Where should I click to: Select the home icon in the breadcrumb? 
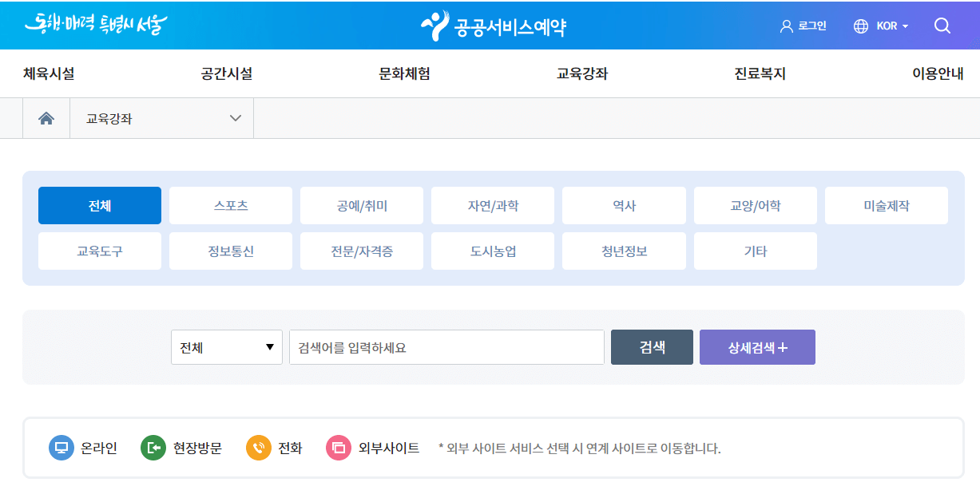[46, 117]
